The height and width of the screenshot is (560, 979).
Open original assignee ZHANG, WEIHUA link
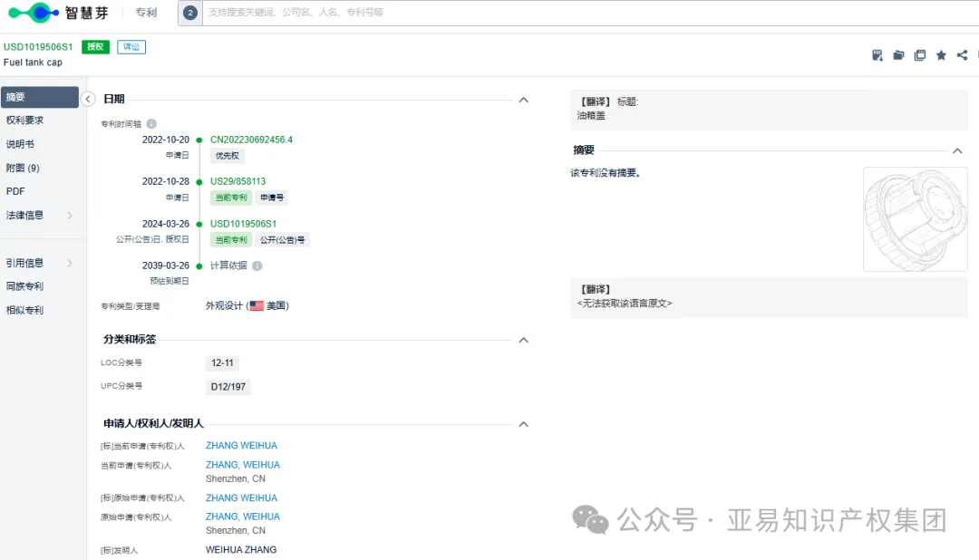click(243, 517)
